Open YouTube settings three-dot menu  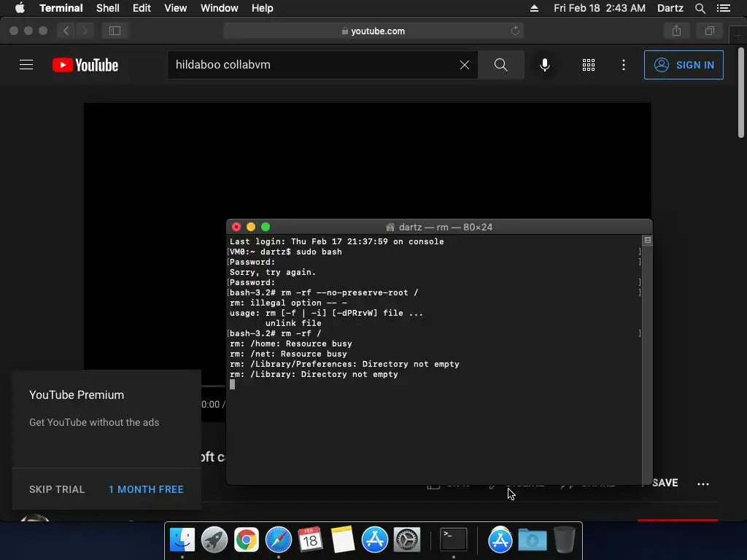pyautogui.click(x=624, y=65)
